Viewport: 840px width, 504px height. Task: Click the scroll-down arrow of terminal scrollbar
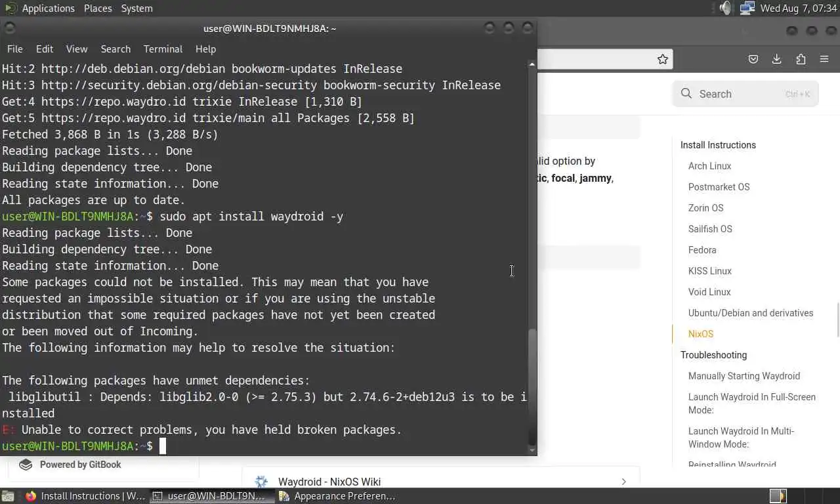(x=532, y=451)
